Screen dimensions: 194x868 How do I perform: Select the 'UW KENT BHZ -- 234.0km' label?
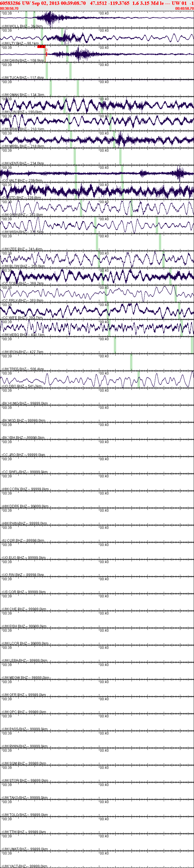point(23,164)
